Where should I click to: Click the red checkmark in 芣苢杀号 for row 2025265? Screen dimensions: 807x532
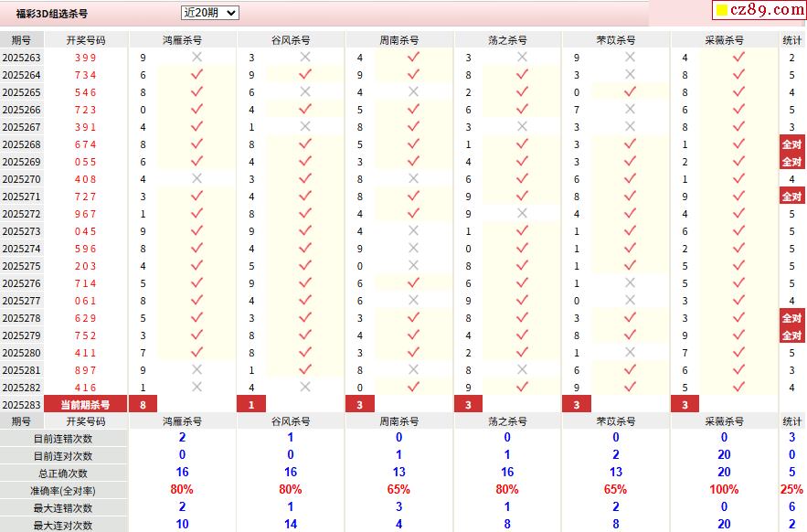(630, 92)
